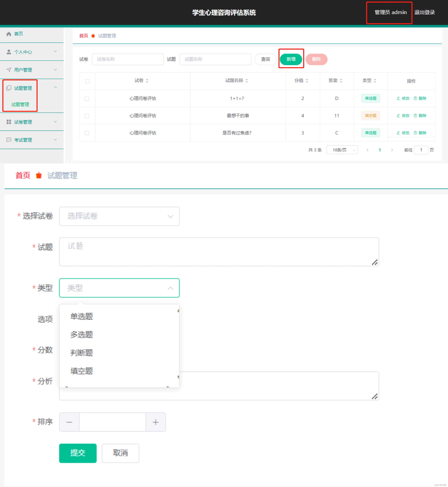
Task: Open the 10条/页 page size dropdown
Action: 342,150
